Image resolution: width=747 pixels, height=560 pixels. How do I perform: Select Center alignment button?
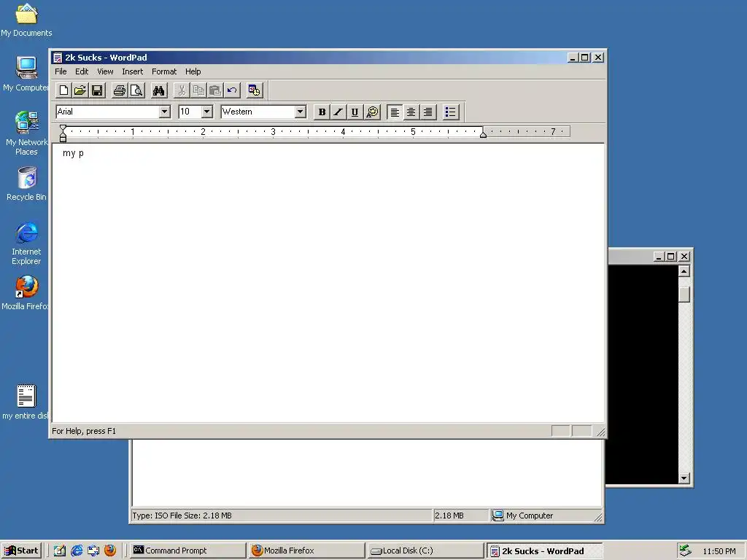pos(411,112)
